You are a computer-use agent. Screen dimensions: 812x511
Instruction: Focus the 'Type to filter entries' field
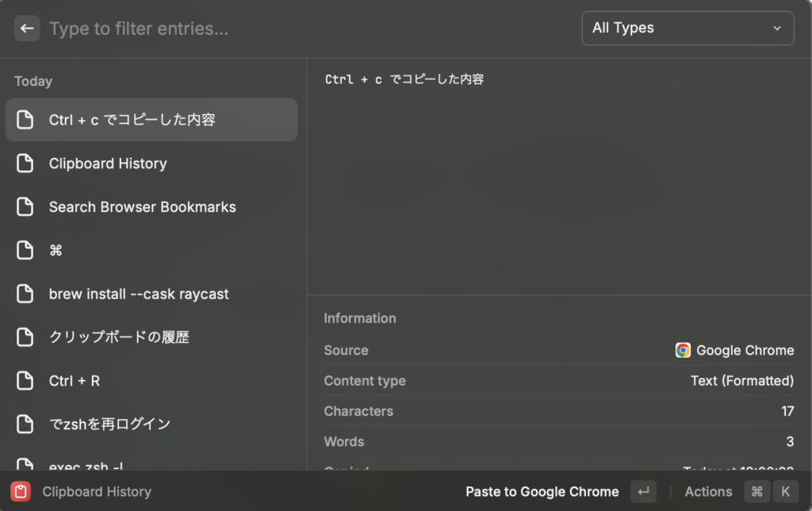tap(301, 29)
